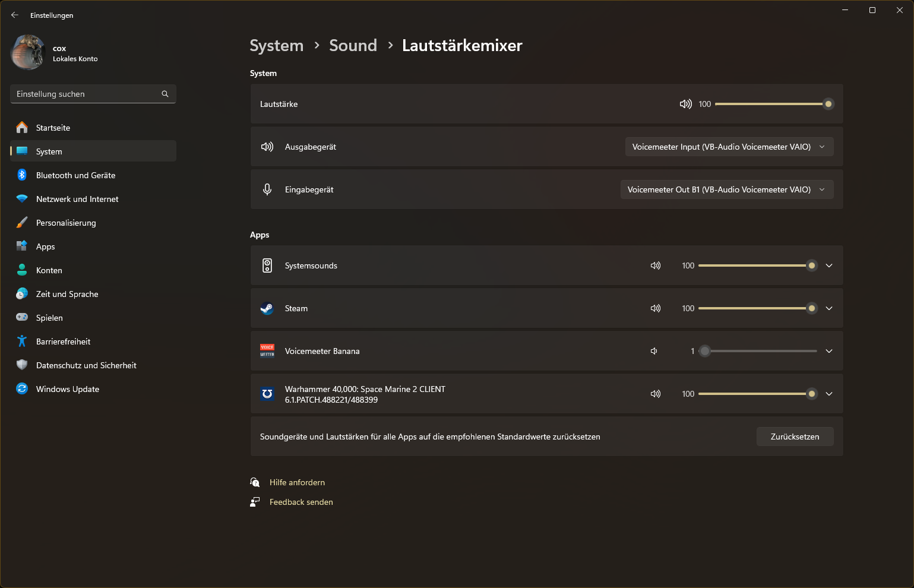Expand the Steam row chevron
This screenshot has height=588, width=914.
tap(829, 308)
